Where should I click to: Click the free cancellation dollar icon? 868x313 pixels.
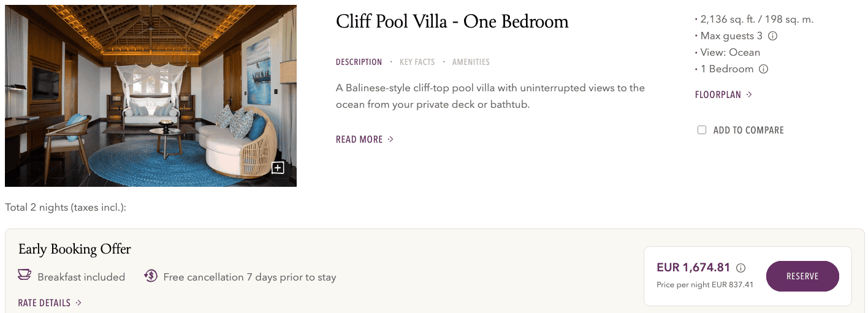(x=151, y=276)
